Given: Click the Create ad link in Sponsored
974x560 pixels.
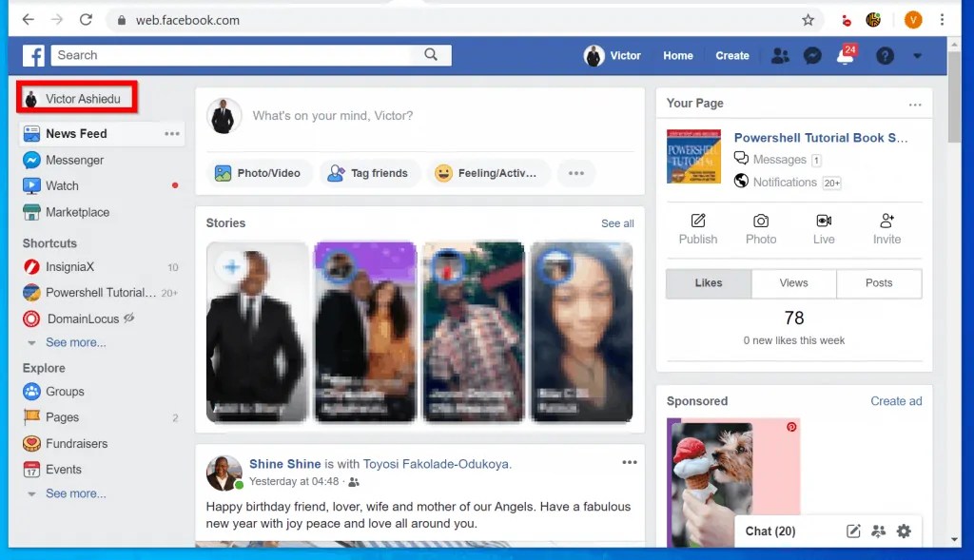Looking at the screenshot, I should (x=896, y=400).
